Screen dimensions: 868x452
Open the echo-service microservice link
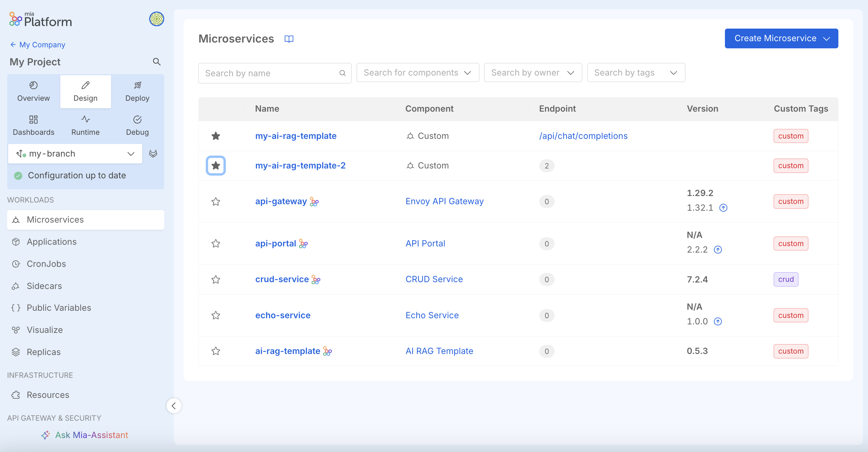point(283,316)
